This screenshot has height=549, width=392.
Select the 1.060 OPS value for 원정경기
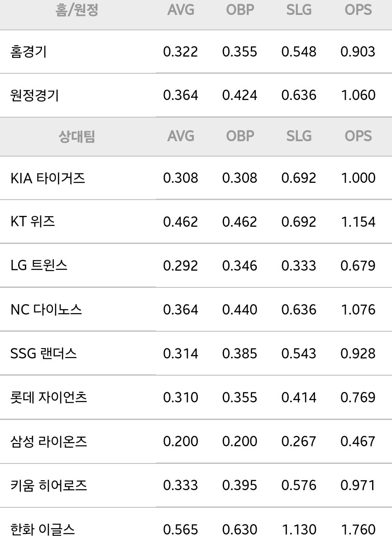tap(358, 95)
